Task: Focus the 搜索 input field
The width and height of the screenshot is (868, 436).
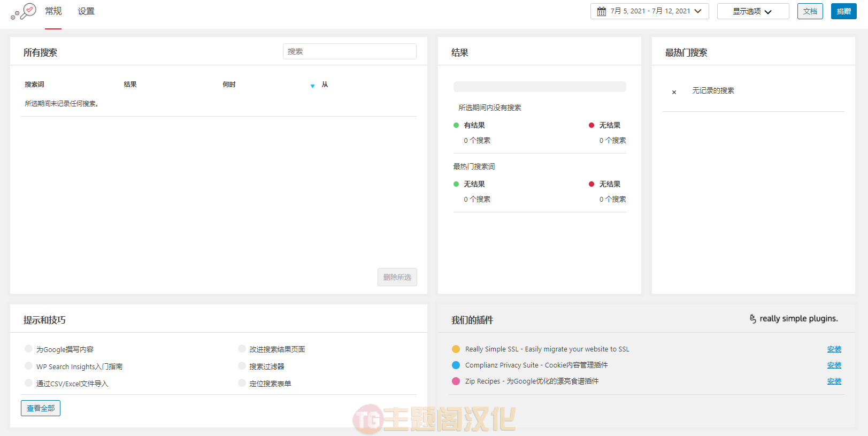Action: click(350, 51)
